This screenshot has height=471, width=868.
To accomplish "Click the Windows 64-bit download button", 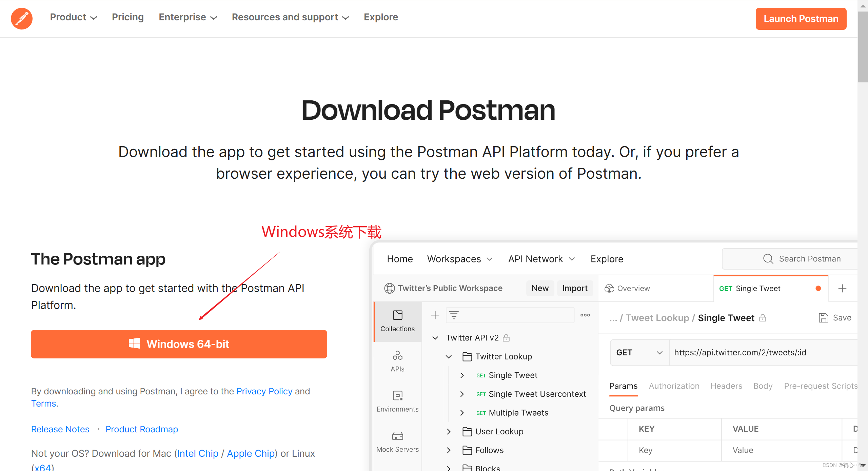I will point(179,344).
